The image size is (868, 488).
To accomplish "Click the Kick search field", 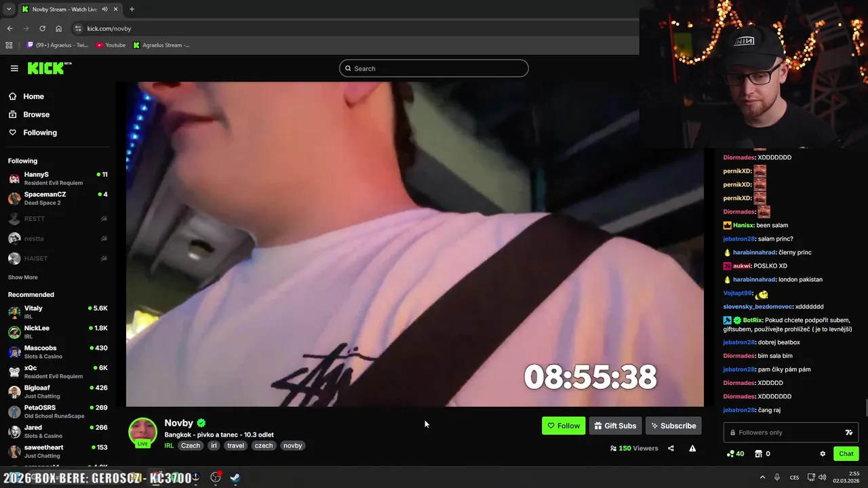I will 433,68.
